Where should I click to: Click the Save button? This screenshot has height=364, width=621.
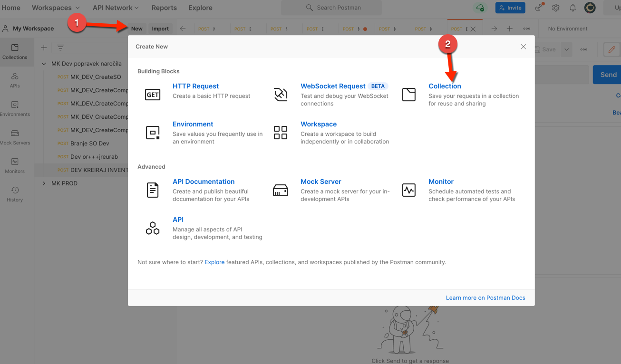(545, 49)
